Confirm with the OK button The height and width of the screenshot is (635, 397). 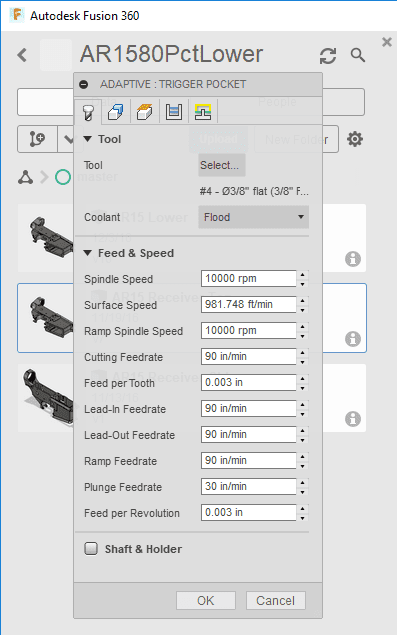point(206,600)
